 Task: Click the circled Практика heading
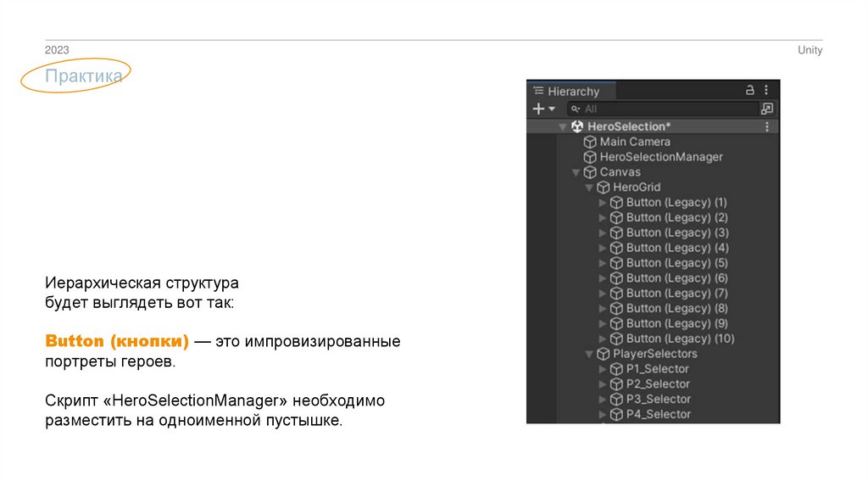(x=84, y=77)
